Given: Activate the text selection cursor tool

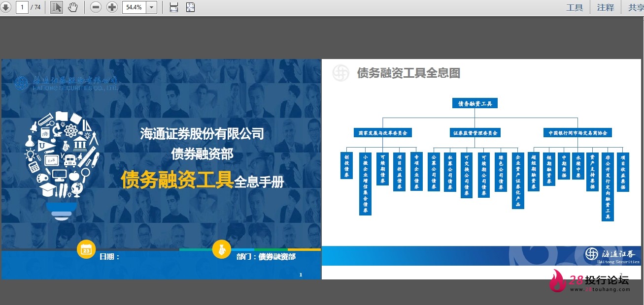Looking at the screenshot, I should pos(57,7).
